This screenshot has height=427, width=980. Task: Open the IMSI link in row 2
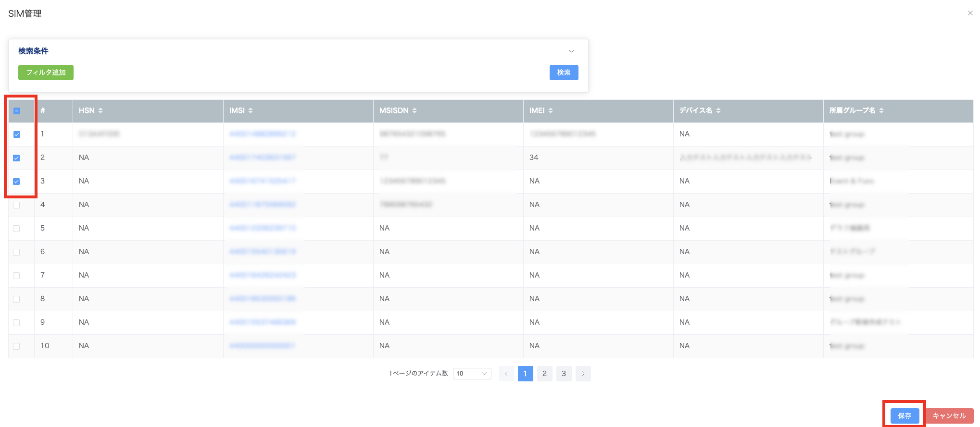[x=263, y=158]
